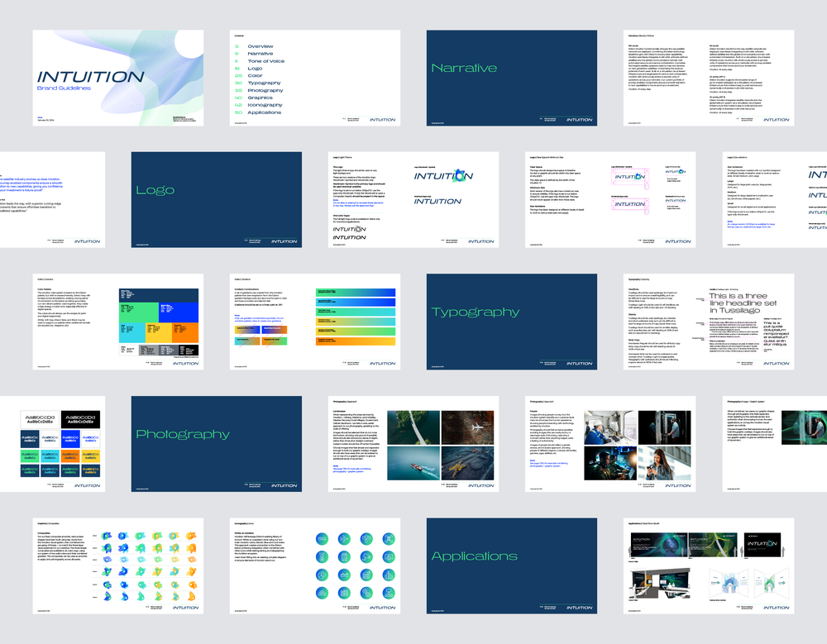Select 'Photography' entry in the Contents list
The image size is (827, 644).
coord(265,90)
